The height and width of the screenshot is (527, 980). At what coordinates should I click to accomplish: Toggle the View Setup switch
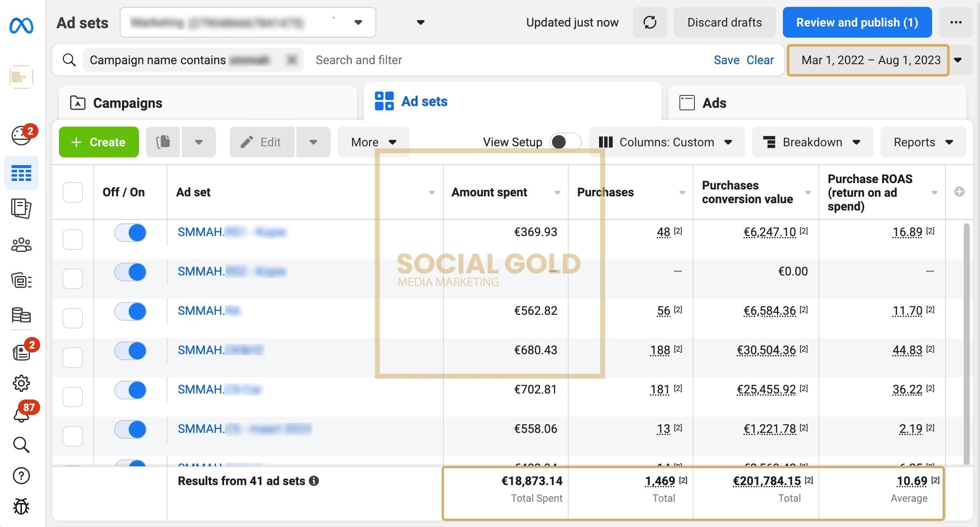pos(565,142)
